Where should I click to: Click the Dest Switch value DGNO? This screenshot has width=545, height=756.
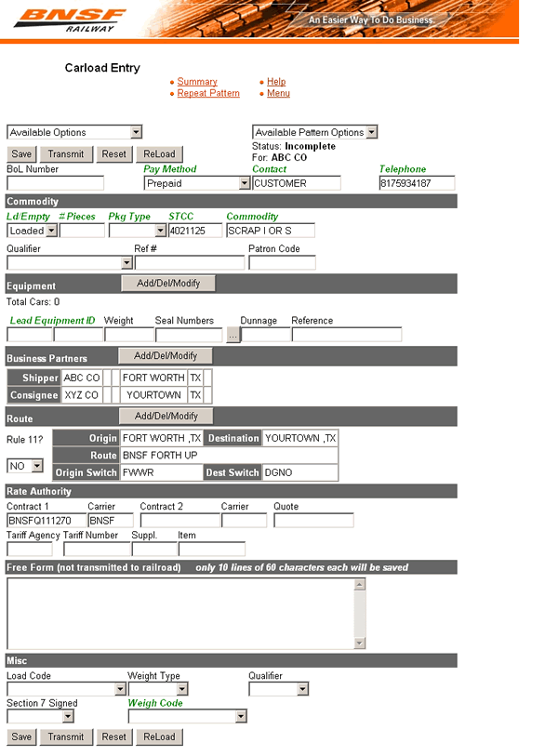click(299, 472)
